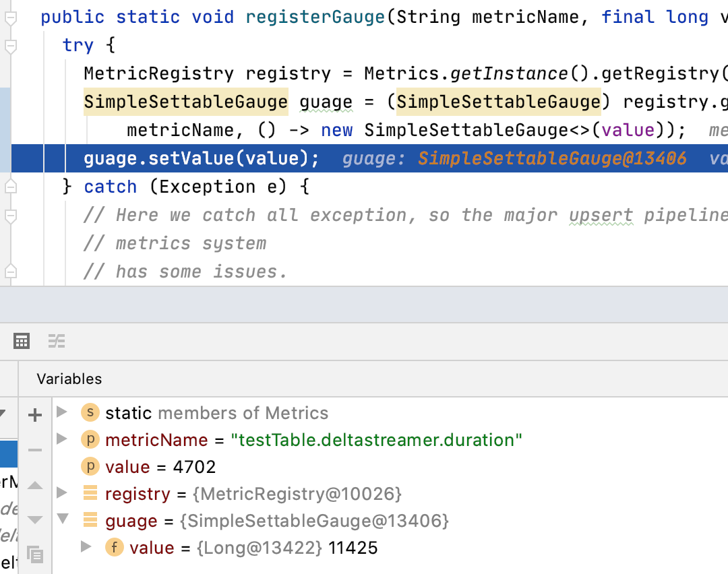728x574 pixels.
Task: Select guage = {SimpleSettableGauge@13406} row
Action: [x=390, y=521]
